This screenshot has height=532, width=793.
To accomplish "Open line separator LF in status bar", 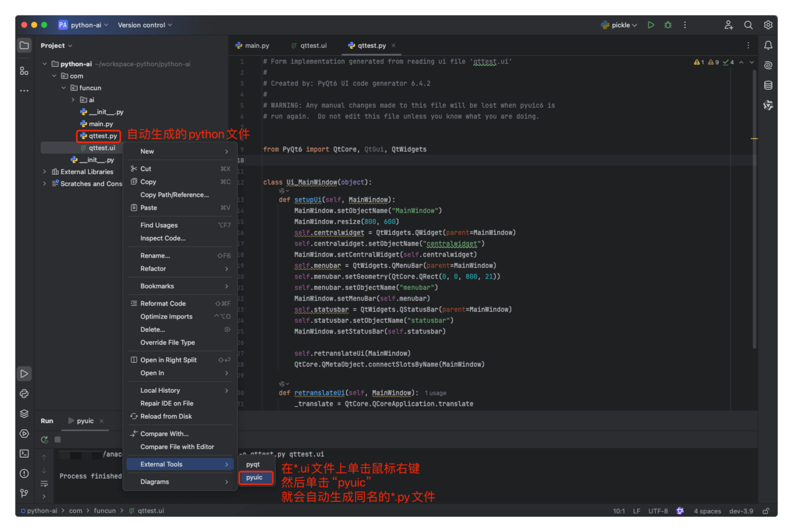I will [636, 511].
